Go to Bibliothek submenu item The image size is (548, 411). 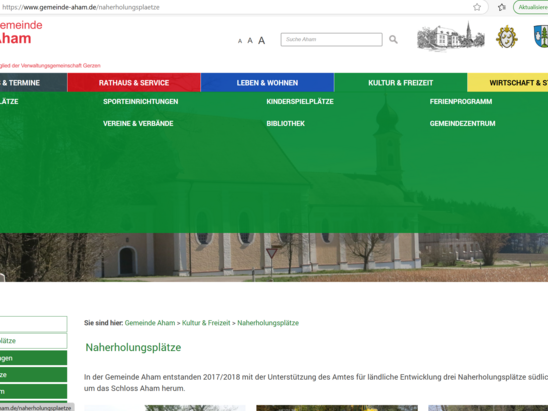[286, 123]
